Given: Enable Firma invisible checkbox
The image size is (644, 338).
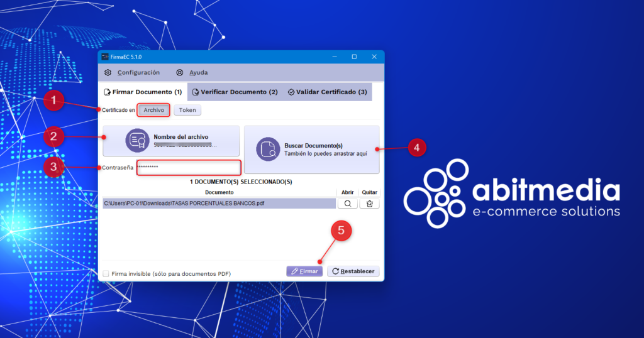Looking at the screenshot, I should [x=106, y=273].
